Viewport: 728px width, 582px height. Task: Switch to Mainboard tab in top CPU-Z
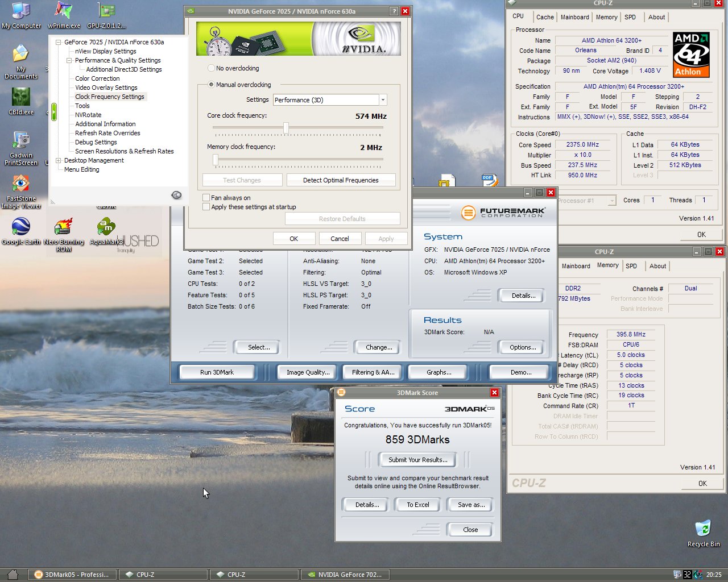click(x=575, y=17)
